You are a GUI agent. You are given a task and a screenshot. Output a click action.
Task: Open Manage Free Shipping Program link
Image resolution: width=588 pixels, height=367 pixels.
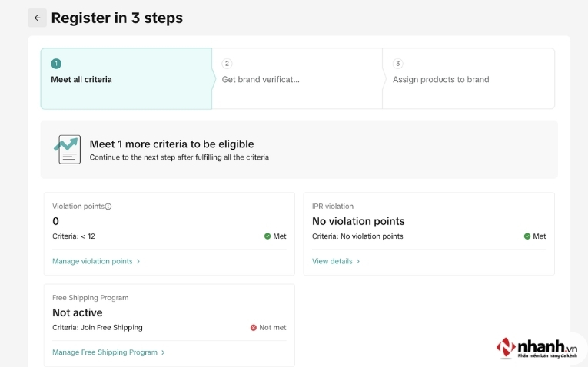[x=105, y=352]
